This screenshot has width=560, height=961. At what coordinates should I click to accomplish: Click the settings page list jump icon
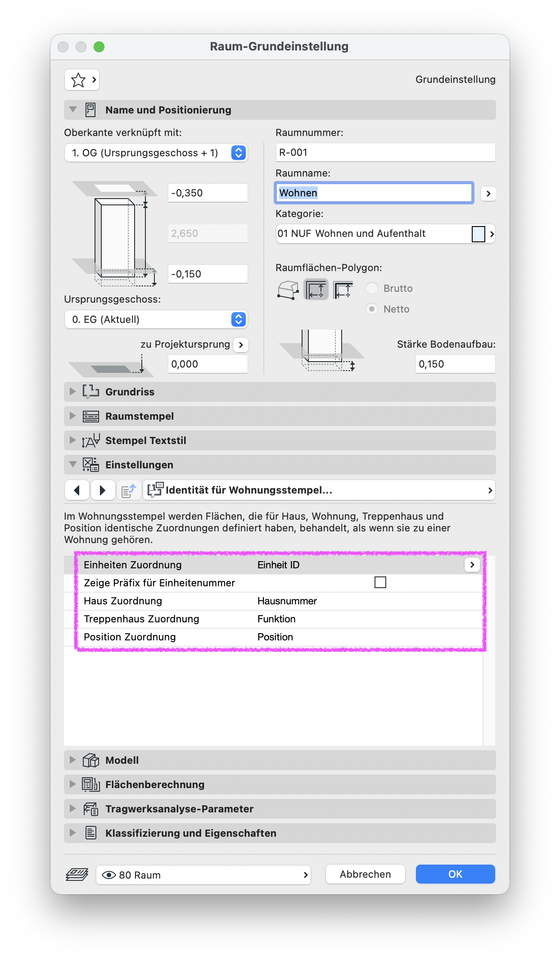point(129,490)
